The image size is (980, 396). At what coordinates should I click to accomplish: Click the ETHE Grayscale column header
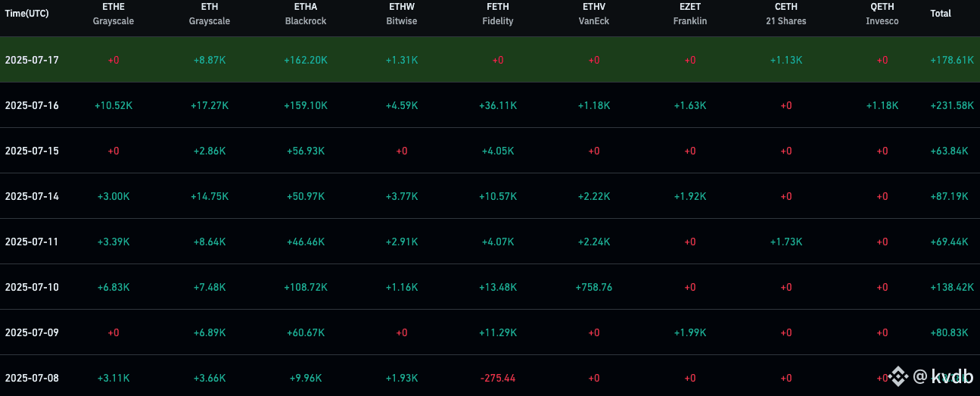click(x=114, y=14)
